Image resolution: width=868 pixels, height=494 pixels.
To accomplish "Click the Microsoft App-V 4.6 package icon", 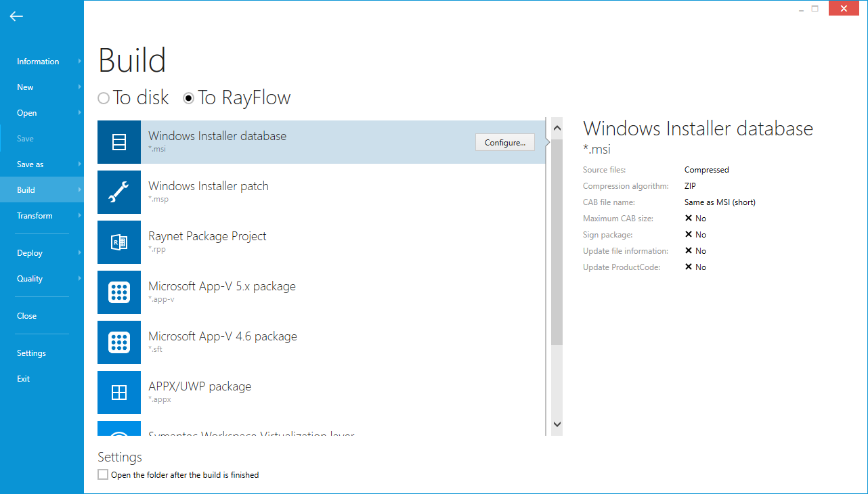I will (x=119, y=342).
